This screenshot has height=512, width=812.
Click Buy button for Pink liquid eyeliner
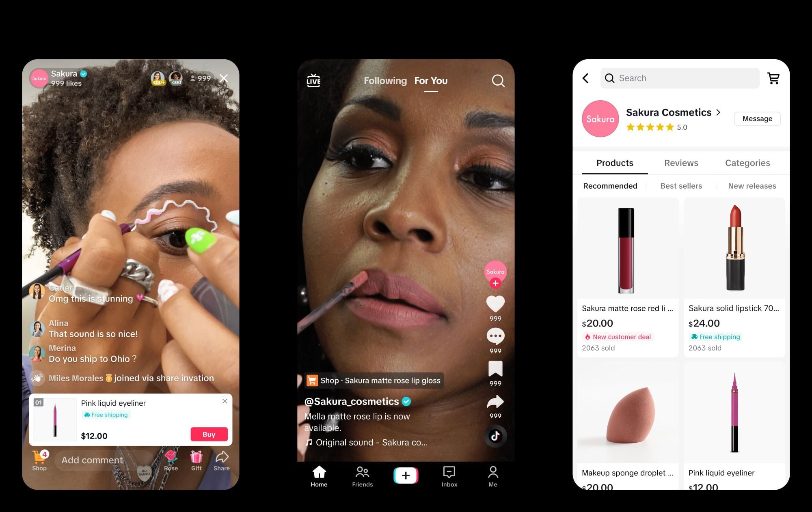(208, 434)
